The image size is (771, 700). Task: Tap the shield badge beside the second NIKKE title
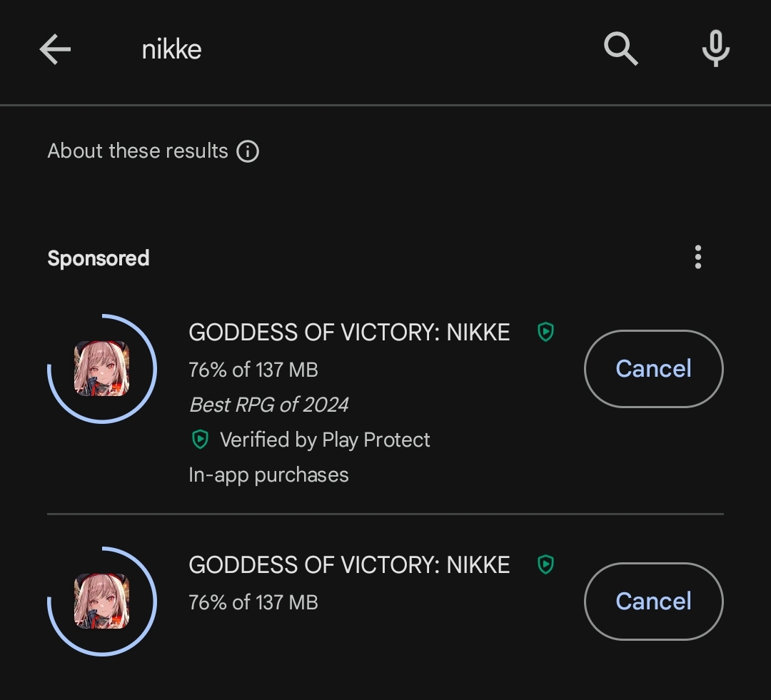[x=545, y=564]
